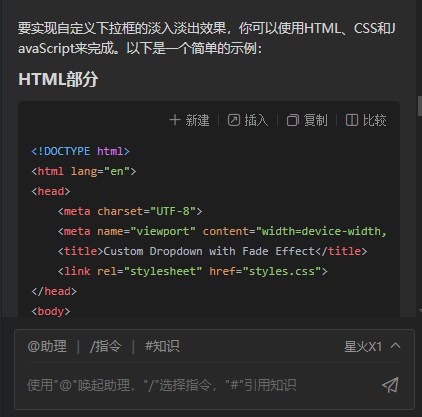The height and width of the screenshot is (417, 422).
Task: Click the 插入 (insert) arrow icon
Action: (234, 120)
